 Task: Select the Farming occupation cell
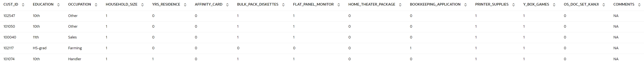(x=75, y=48)
